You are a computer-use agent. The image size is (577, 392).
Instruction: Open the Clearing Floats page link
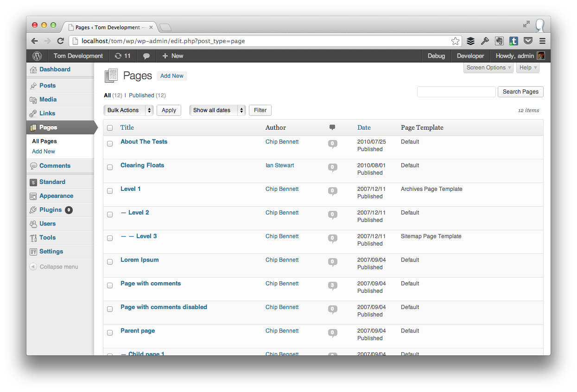(142, 165)
